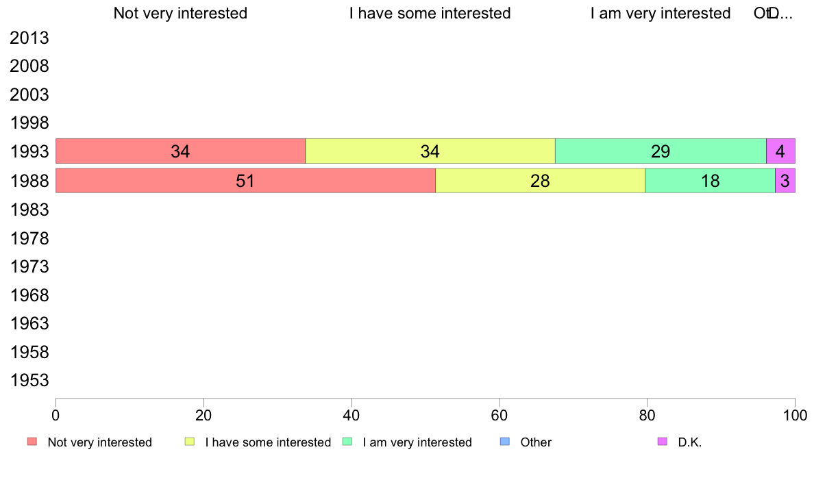Click the Not very interested column header
This screenshot has height=504, width=814.
point(181,13)
